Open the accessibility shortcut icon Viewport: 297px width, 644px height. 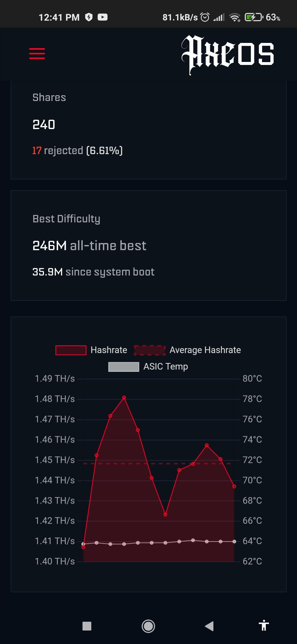(264, 625)
